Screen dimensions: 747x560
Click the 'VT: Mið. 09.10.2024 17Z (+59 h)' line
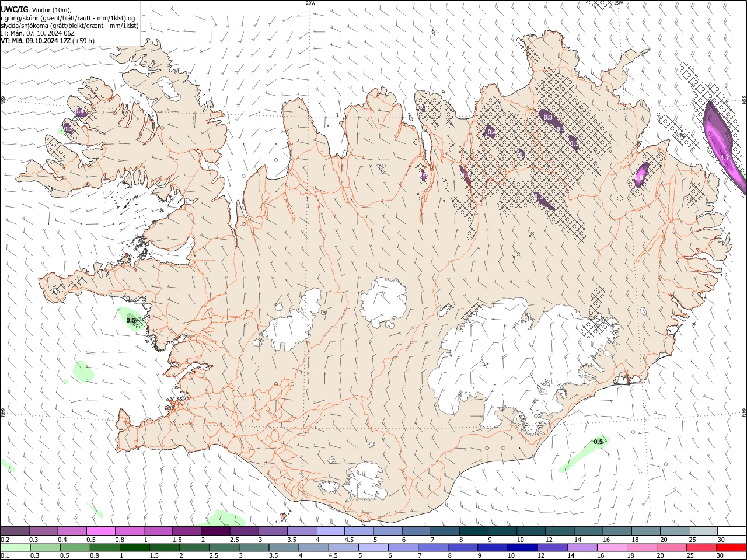48,41
